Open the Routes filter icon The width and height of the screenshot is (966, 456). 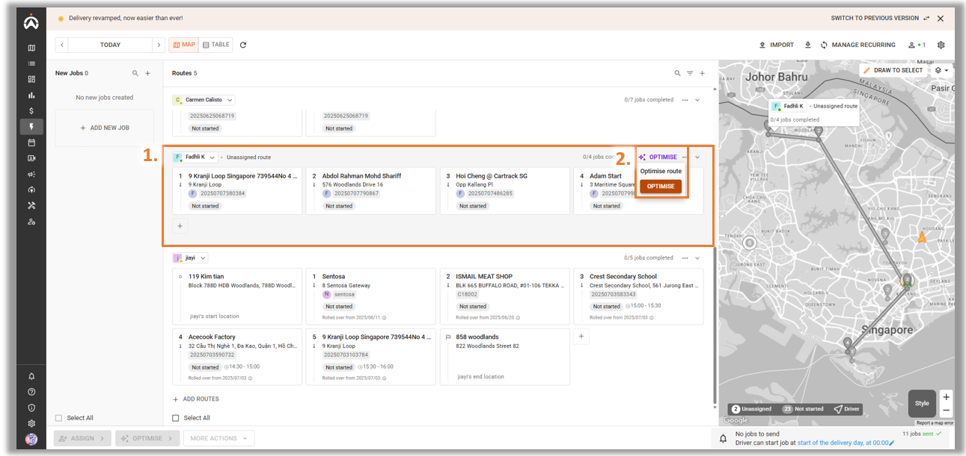click(690, 73)
